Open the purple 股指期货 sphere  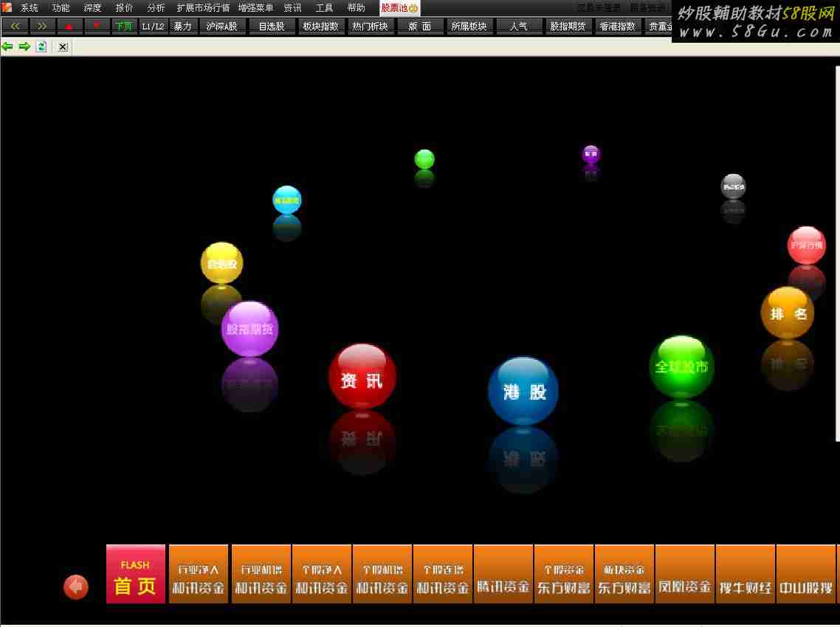pyautogui.click(x=249, y=329)
